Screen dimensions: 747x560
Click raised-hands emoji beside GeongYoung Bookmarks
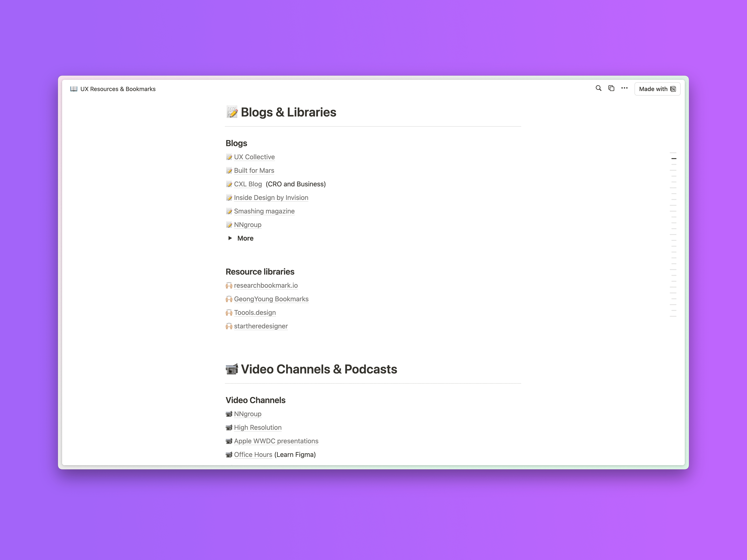tap(229, 299)
